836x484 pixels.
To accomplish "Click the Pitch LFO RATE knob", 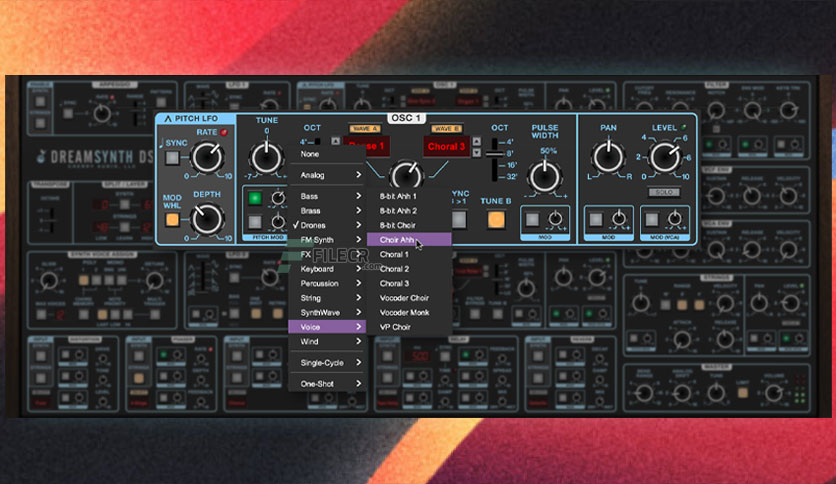I will pyautogui.click(x=207, y=157).
